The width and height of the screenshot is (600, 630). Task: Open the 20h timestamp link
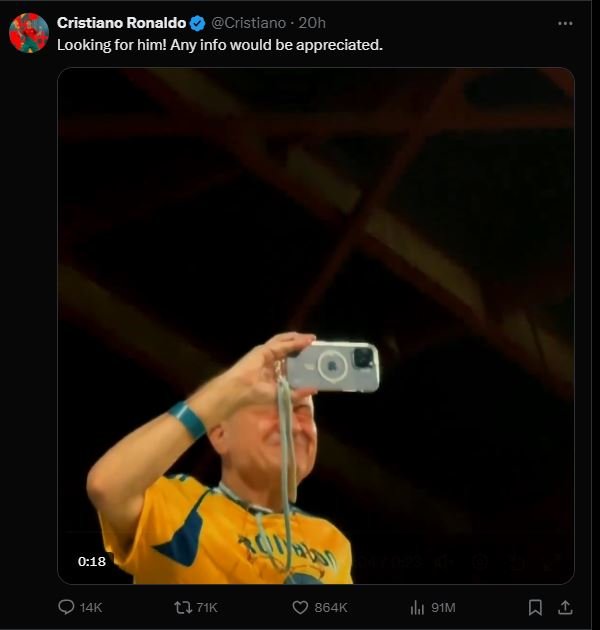point(313,23)
